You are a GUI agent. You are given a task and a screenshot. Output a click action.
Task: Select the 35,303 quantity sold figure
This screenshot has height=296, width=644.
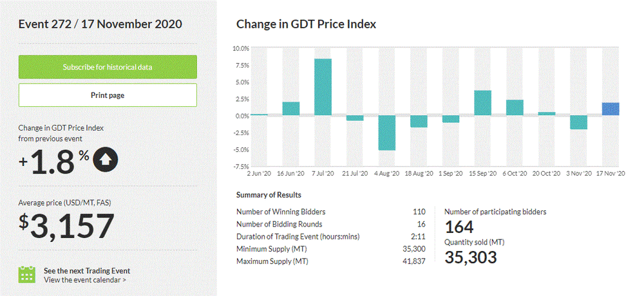tap(471, 257)
